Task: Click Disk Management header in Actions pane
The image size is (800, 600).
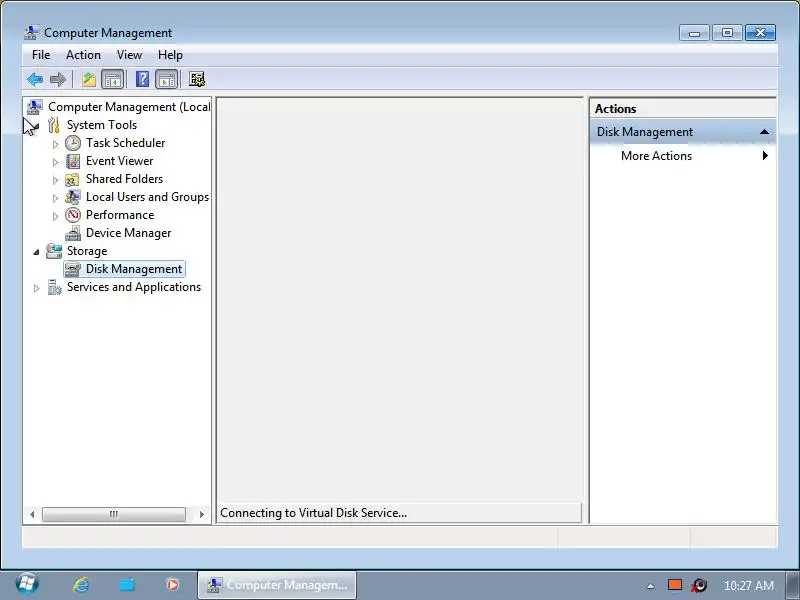Action: point(683,132)
